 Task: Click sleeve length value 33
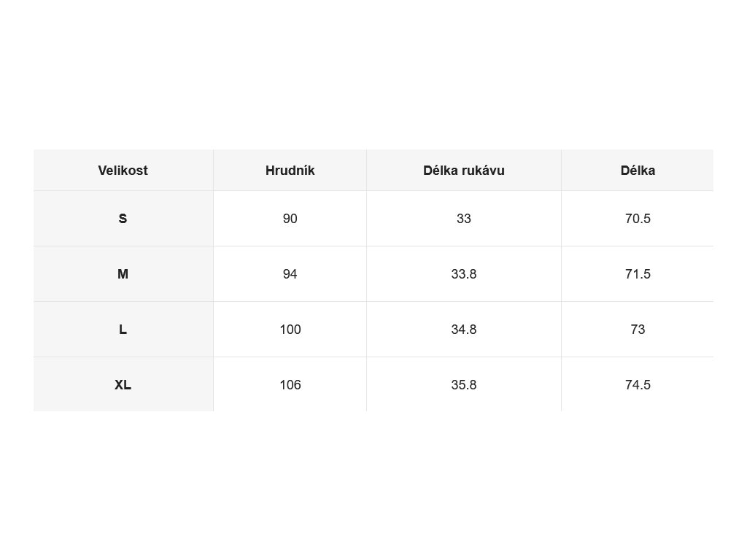pyautogui.click(x=463, y=219)
